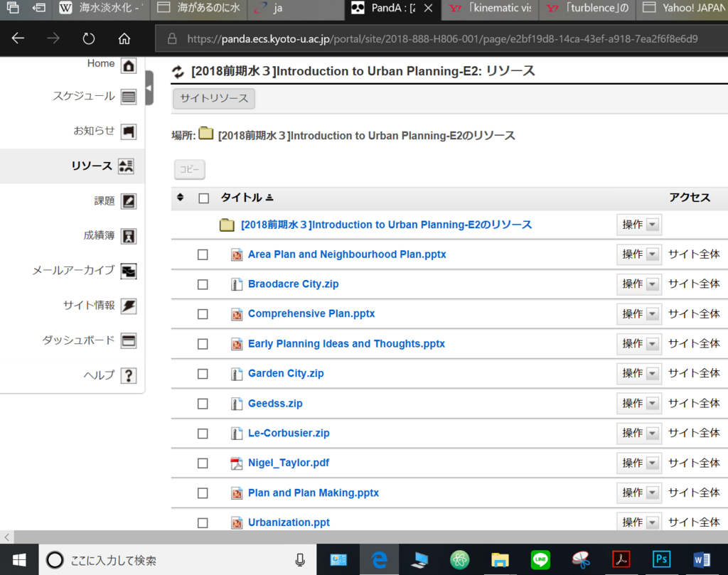Open the ダッシュボード dashboard icon

point(129,340)
